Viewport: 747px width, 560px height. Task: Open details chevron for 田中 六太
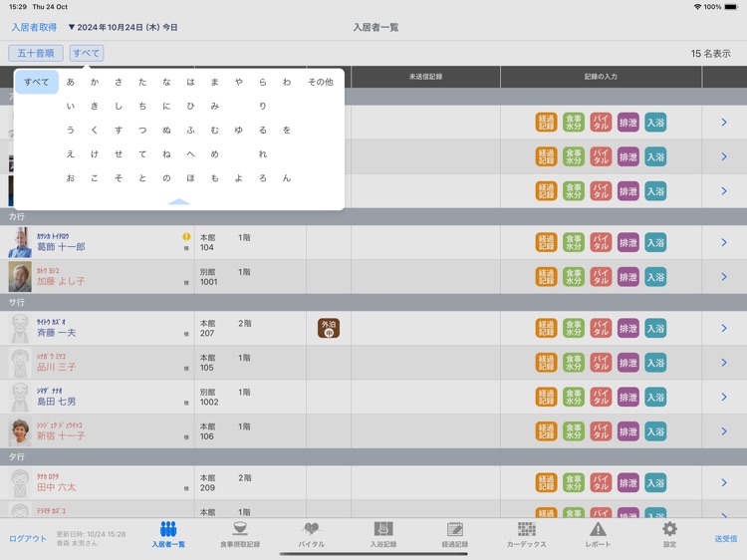(724, 483)
